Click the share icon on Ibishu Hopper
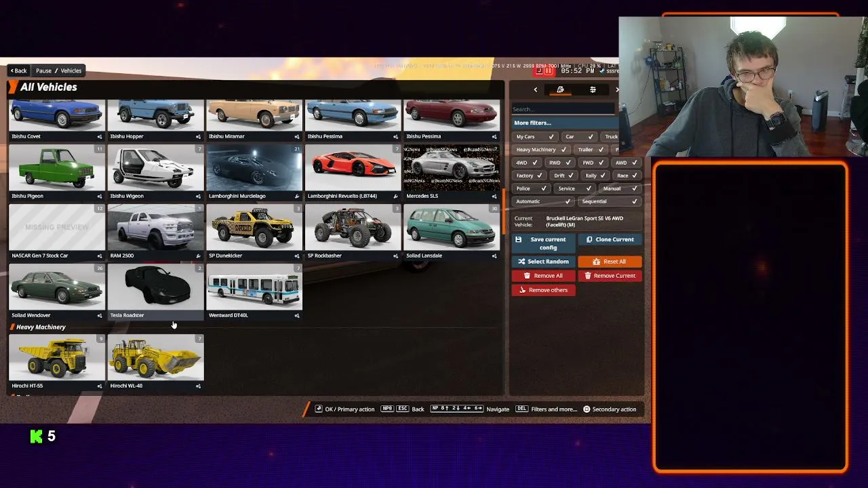 198,137
